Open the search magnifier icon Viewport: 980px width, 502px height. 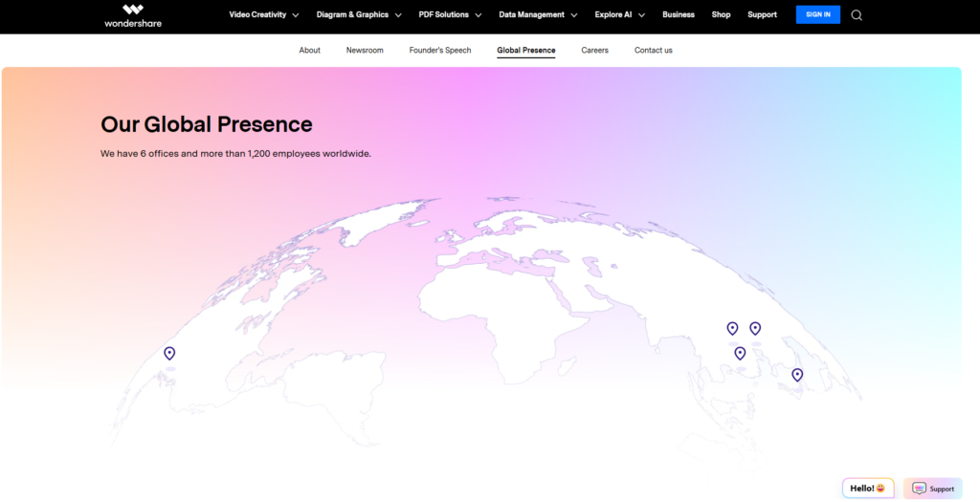(x=857, y=15)
